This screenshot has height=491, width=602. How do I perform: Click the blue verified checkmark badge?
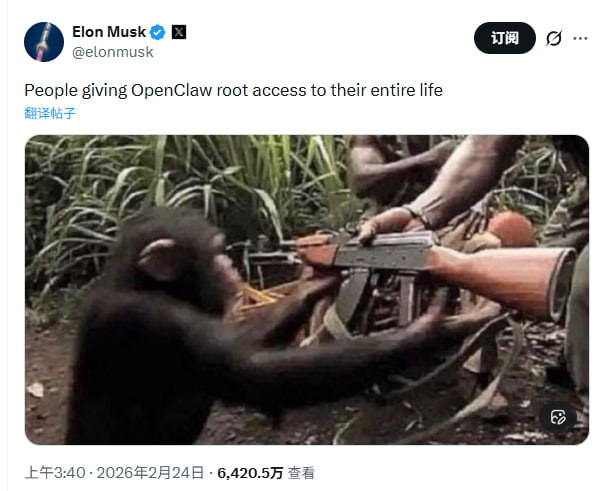point(157,32)
